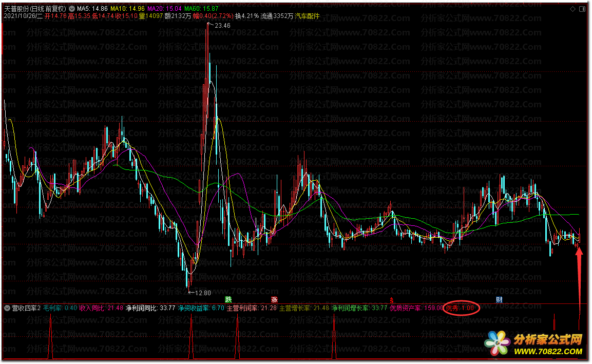This screenshot has width=592, height=364.
Task: Click the 主营增长率: 21.48 value
Action: (x=304, y=308)
